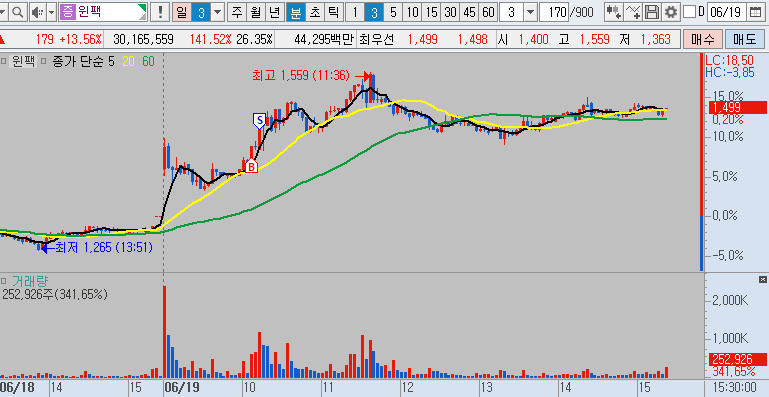Click the 최저 1,265 (13:51) low label
Screen dimensions: 769x397
coord(104,248)
